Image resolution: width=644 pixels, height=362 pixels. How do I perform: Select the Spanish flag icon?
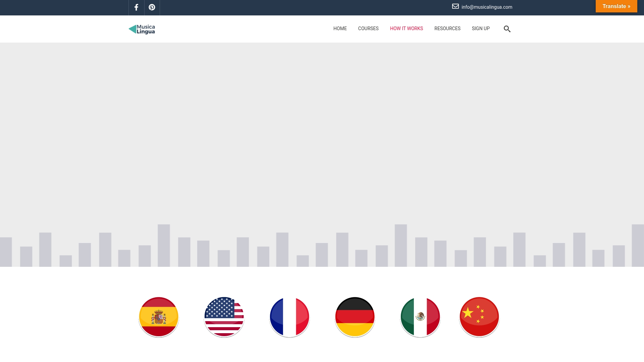[x=158, y=316]
